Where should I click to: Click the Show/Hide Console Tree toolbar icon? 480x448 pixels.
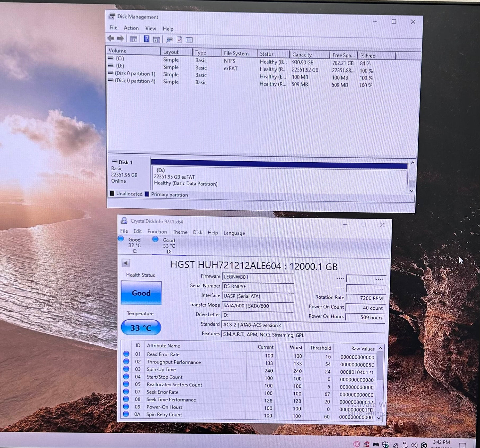(x=134, y=39)
